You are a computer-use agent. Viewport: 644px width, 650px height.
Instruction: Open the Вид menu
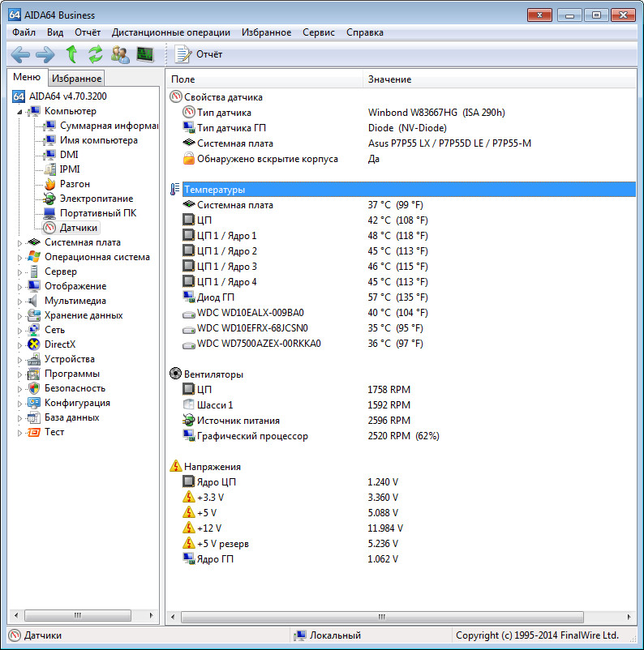click(x=55, y=32)
